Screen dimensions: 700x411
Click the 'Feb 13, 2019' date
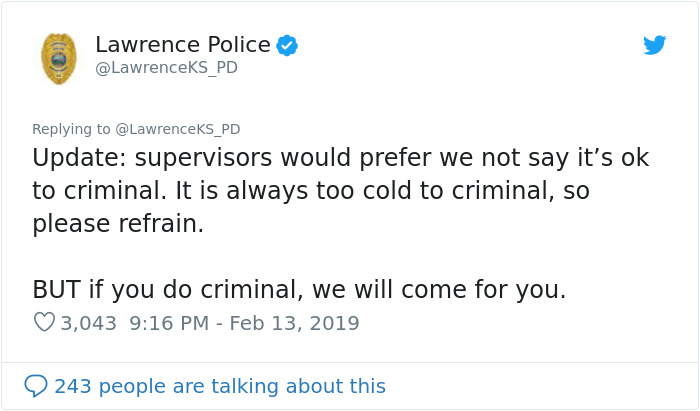(x=292, y=323)
